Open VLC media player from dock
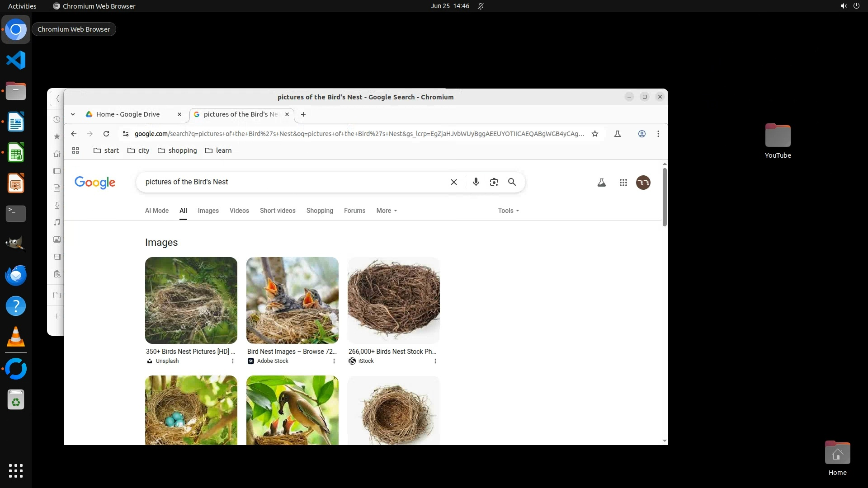868x488 pixels. (16, 337)
